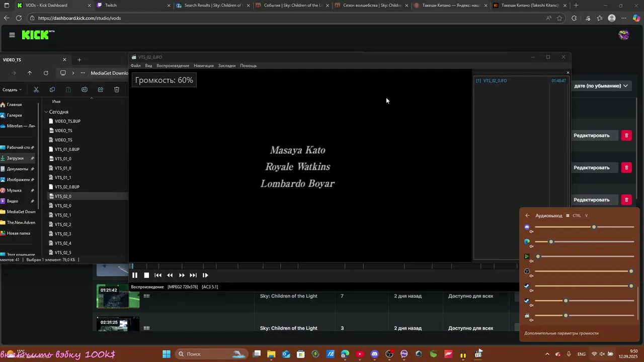Adjust the OBS volume slider
Screen dimensions: 644x362
[585, 271]
